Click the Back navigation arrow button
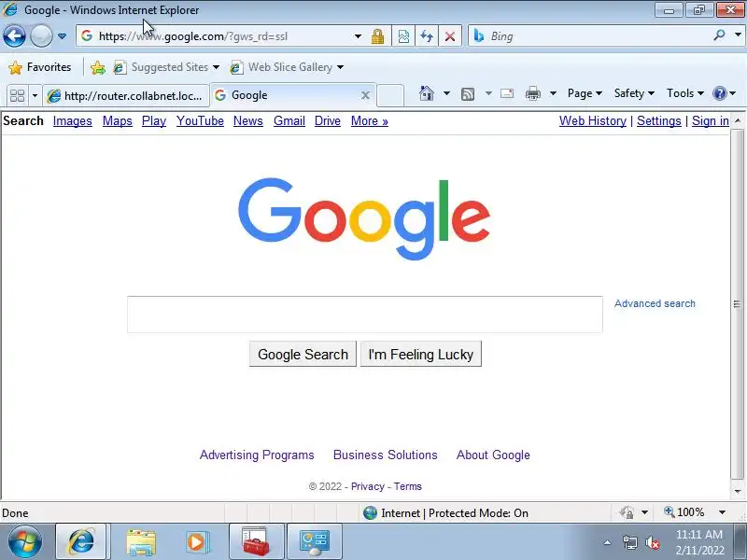This screenshot has height=560, width=747. pos(14,36)
